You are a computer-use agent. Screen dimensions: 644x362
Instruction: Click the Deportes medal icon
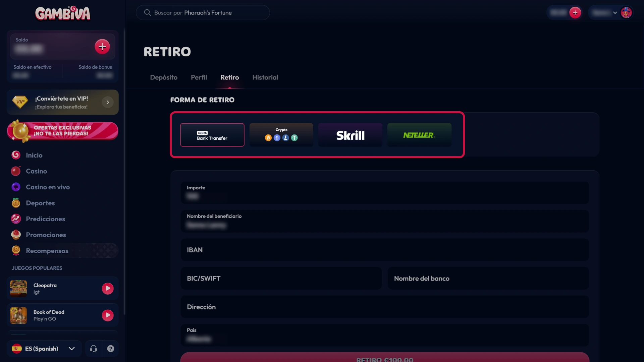[16, 203]
